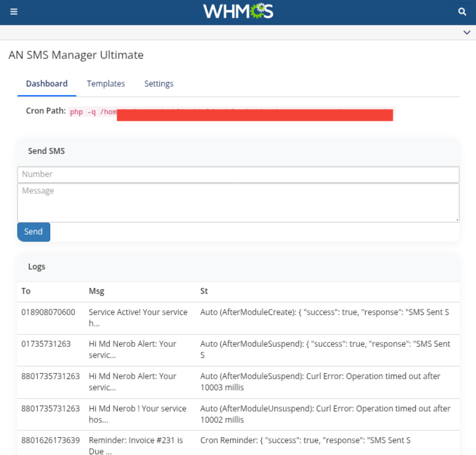Click the search magnifier icon
This screenshot has width=476, height=455.
pyautogui.click(x=462, y=11)
